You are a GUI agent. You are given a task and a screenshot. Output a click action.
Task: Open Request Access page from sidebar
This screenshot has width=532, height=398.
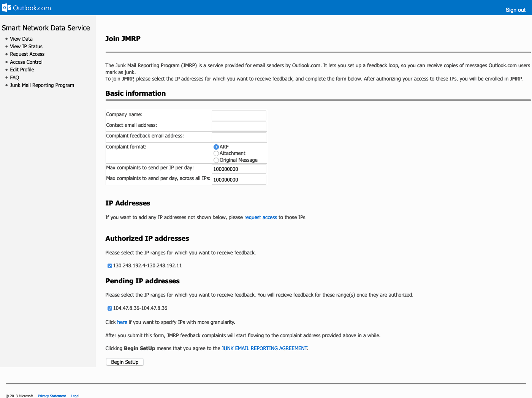[x=27, y=54]
